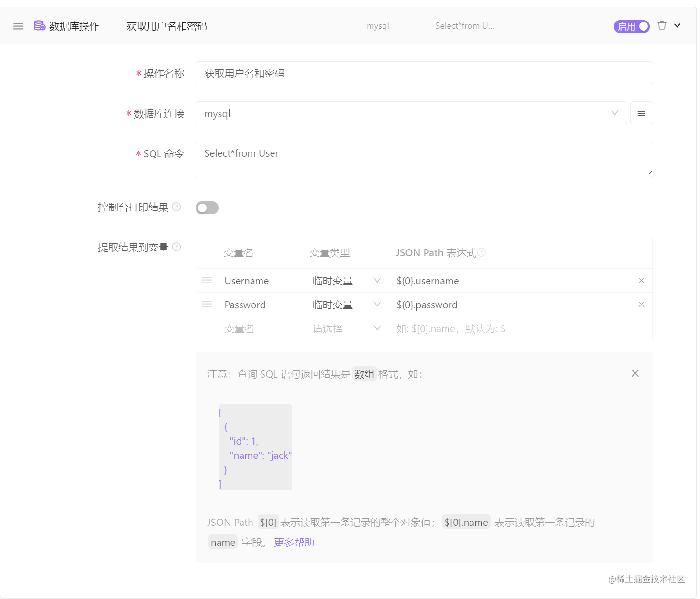Edit the ${0}.password JSON Path field
This screenshot has width=700, height=599.
click(512, 305)
